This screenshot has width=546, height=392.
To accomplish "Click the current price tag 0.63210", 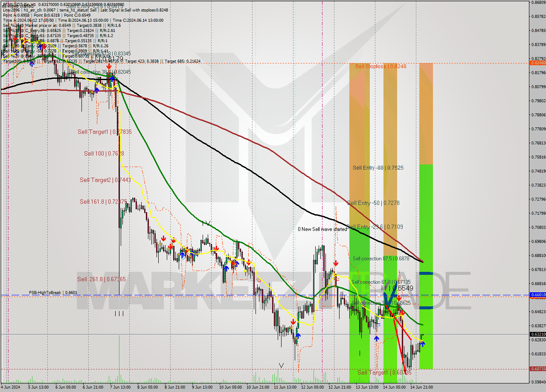I will (x=537, y=334).
